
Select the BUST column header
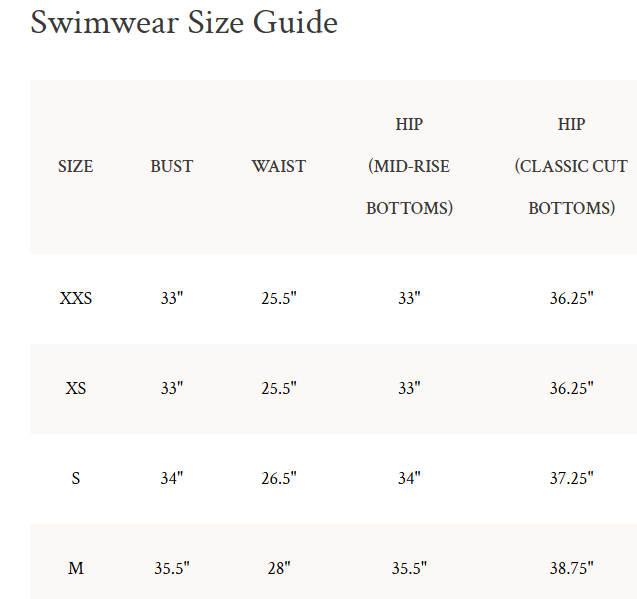click(172, 167)
